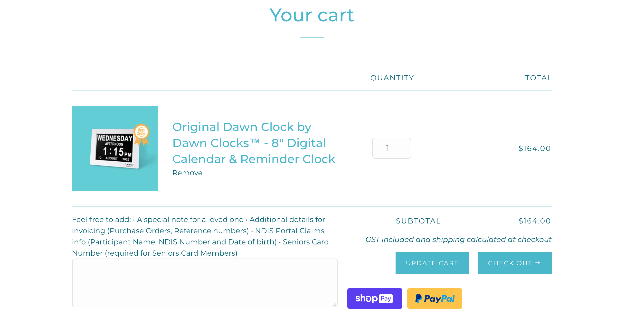Open the Original Dawn Clock product title link
The width and height of the screenshot is (644, 316).
tap(254, 143)
